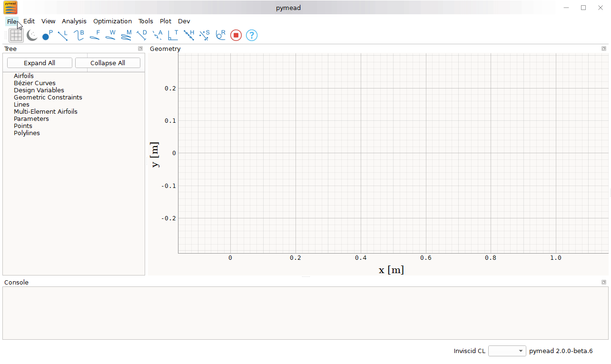
Task: Toggle dark mode with the moon icon
Action: point(31,35)
